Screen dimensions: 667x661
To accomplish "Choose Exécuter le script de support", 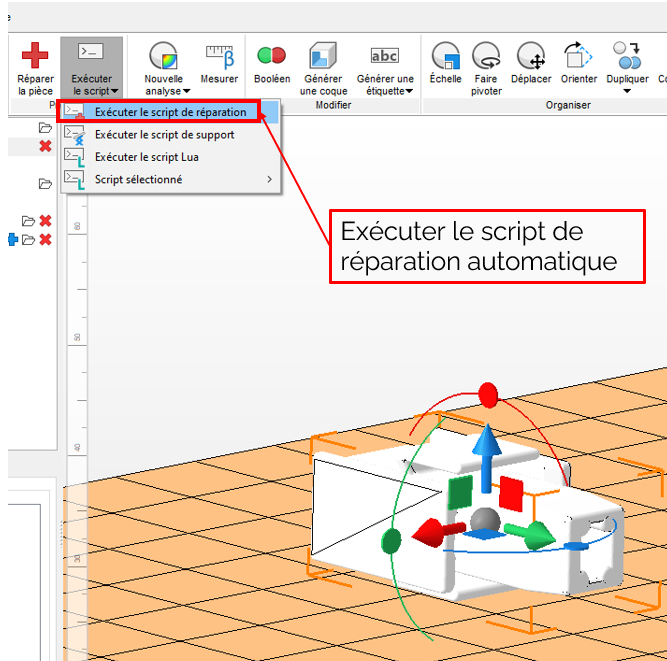I will pos(164,134).
